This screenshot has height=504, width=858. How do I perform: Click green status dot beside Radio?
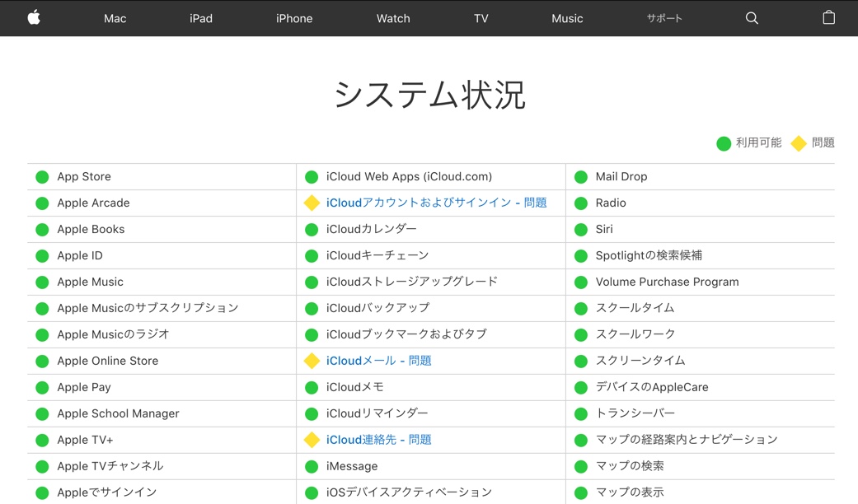pyautogui.click(x=580, y=203)
